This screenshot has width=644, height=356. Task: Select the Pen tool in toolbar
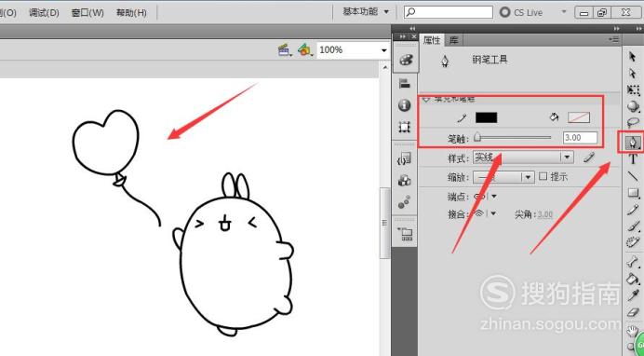(633, 143)
